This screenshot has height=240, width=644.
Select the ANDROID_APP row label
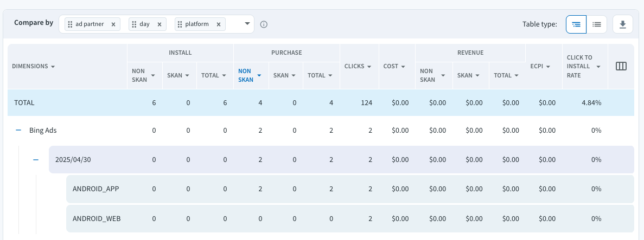click(95, 189)
